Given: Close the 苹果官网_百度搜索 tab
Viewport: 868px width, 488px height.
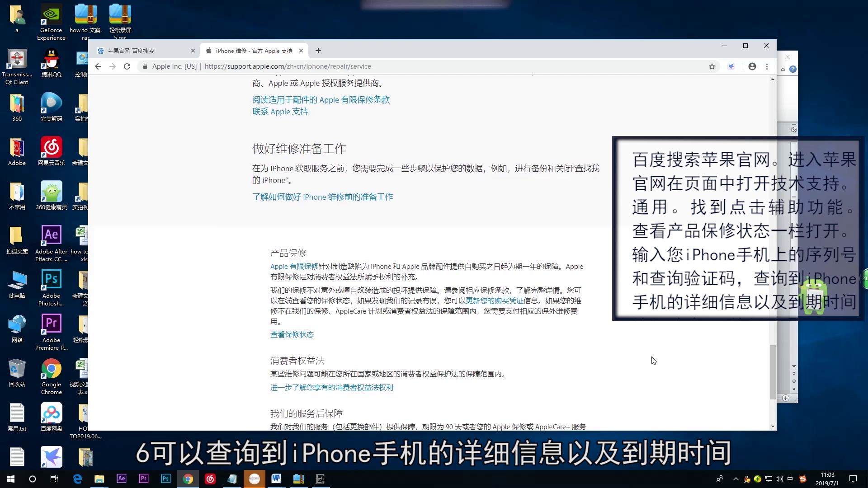Looking at the screenshot, I should [193, 51].
